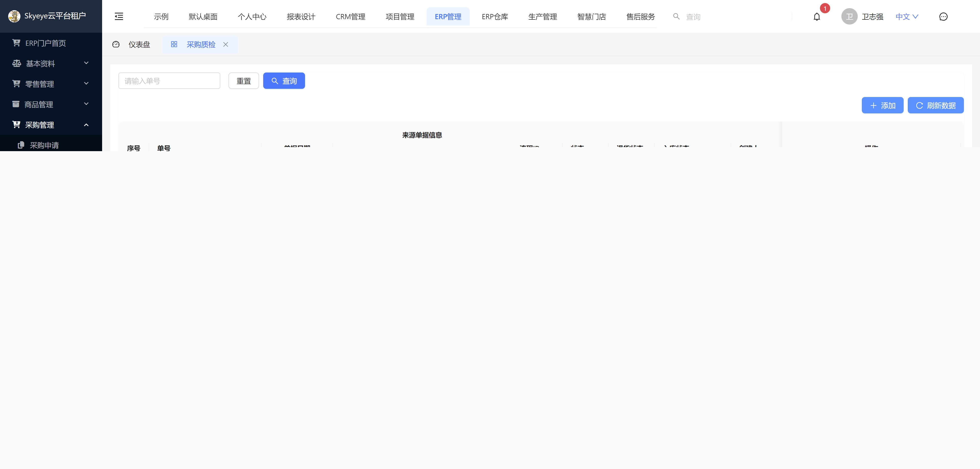Viewport: 980px width, 469px height.
Task: Click the 请输入单号 input field
Action: pos(169,81)
